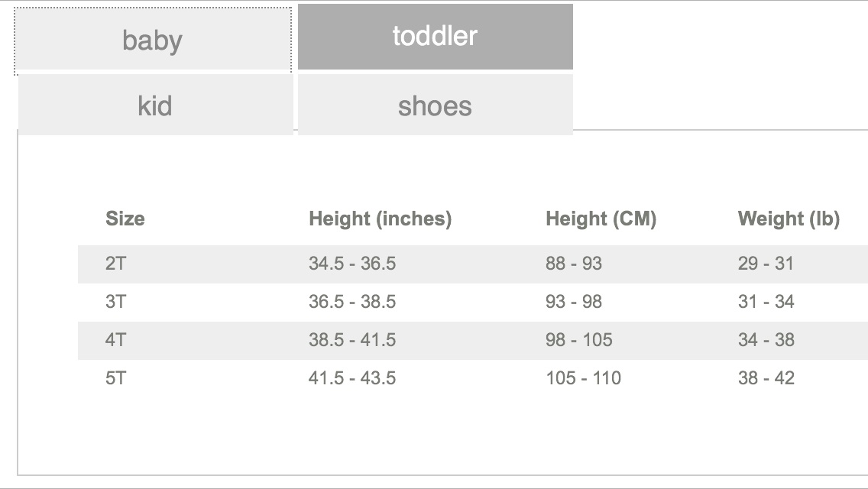868x489 pixels.
Task: Click the Height (inches) column header
Action: [x=381, y=219]
